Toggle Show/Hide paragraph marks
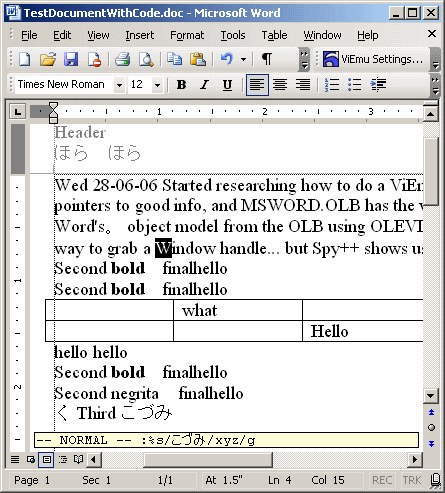Screen dimensions: 445x493 click(267, 59)
